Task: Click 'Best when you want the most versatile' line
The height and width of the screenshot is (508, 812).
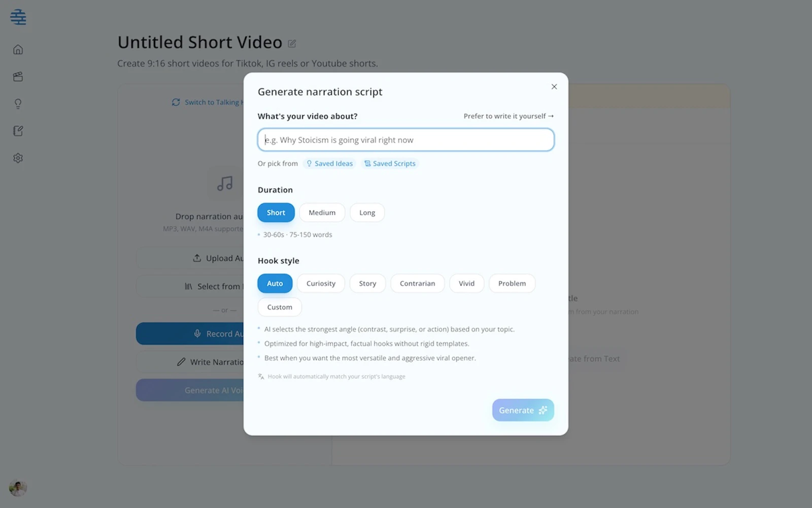Action: coord(370,358)
